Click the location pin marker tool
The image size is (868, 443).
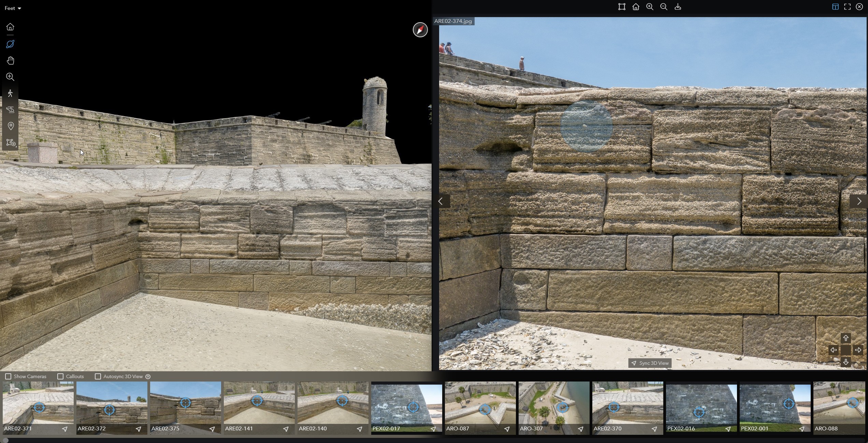(10, 126)
